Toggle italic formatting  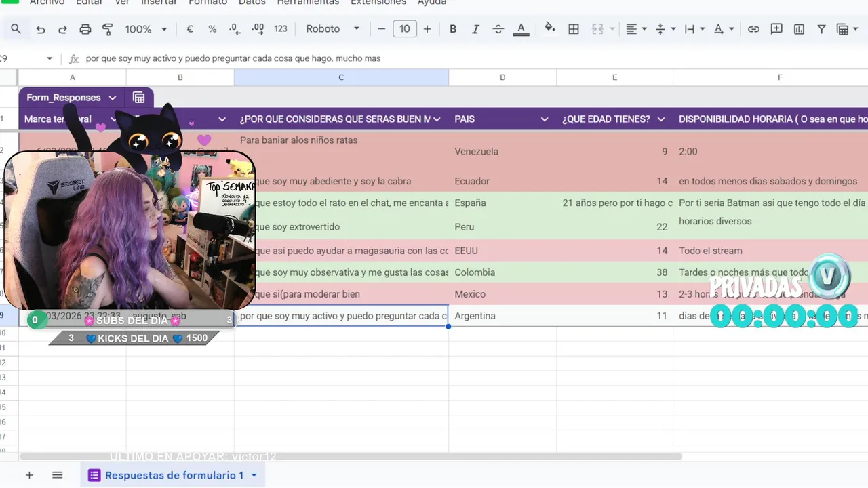(x=475, y=29)
